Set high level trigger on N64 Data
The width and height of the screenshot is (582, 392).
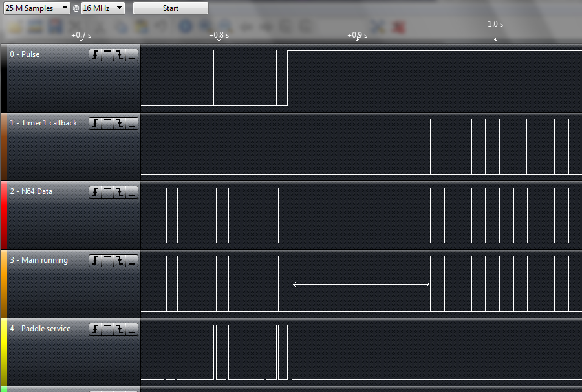(107, 192)
